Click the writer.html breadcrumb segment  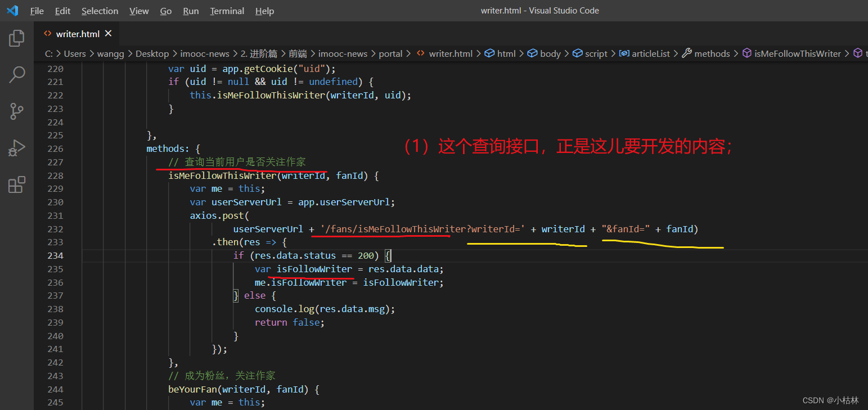click(444, 53)
